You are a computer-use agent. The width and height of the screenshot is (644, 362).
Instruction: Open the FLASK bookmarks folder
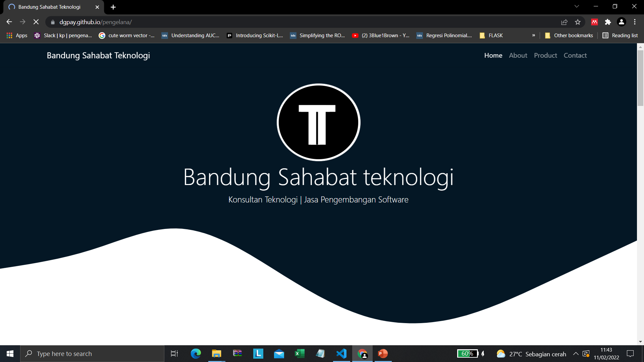click(491, 36)
